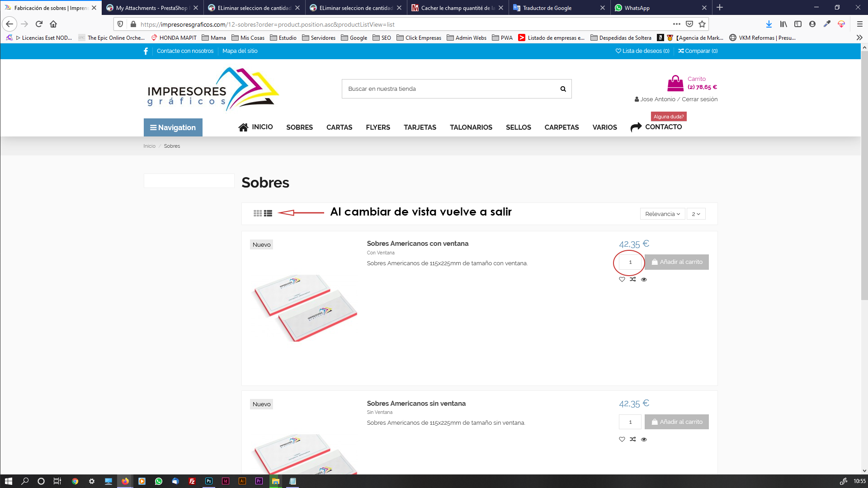The width and height of the screenshot is (868, 488).
Task: Click the Cerrar sesión link
Action: [699, 99]
